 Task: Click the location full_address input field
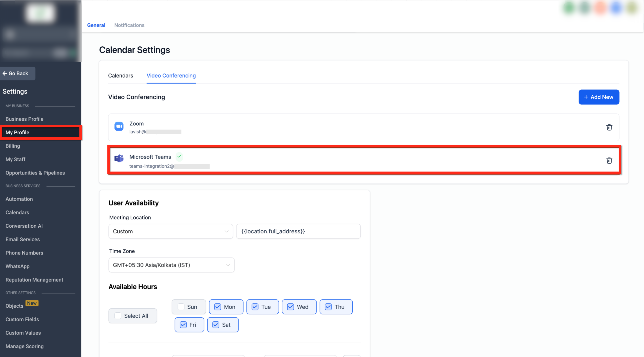[298, 231]
